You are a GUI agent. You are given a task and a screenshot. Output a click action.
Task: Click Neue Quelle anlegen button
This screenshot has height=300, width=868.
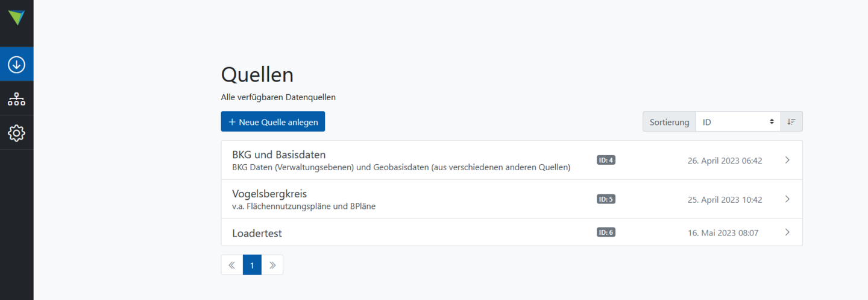[x=273, y=121]
